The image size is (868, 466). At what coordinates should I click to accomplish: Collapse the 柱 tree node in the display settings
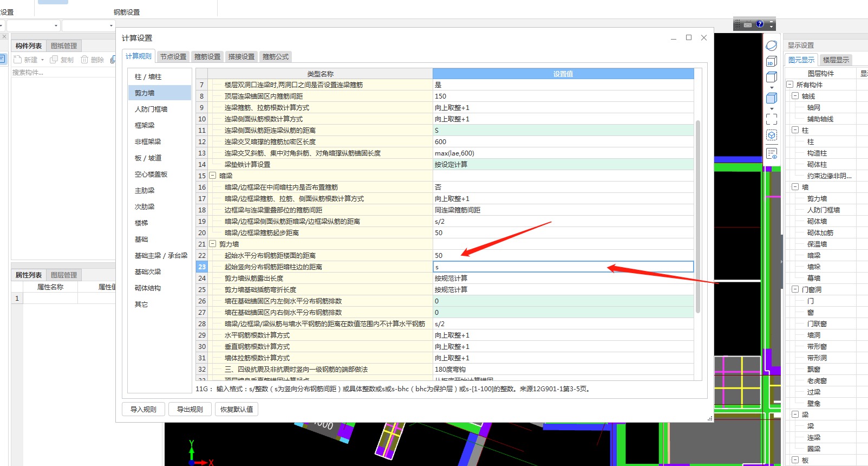pyautogui.click(x=795, y=130)
